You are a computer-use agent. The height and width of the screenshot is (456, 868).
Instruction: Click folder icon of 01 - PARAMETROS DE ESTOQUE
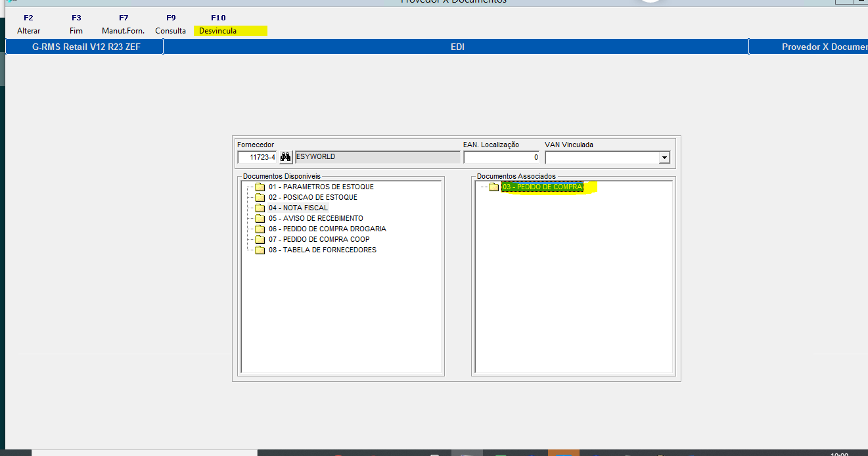(260, 187)
